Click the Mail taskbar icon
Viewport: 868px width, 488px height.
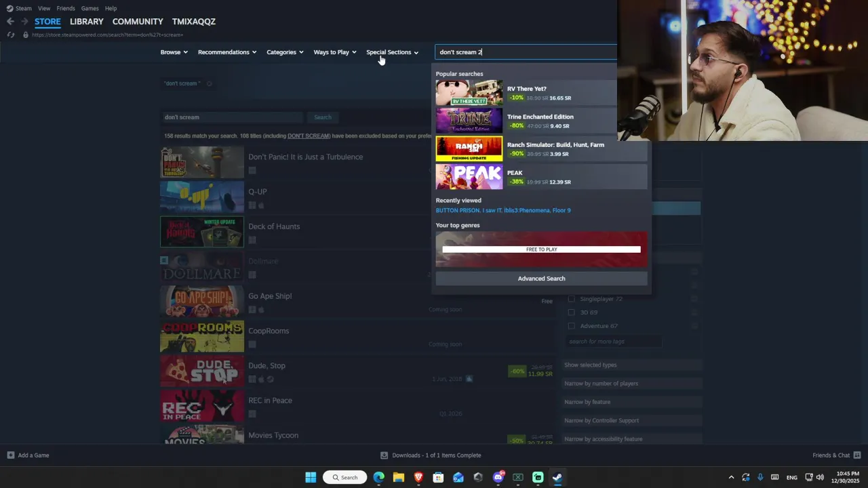point(458,477)
